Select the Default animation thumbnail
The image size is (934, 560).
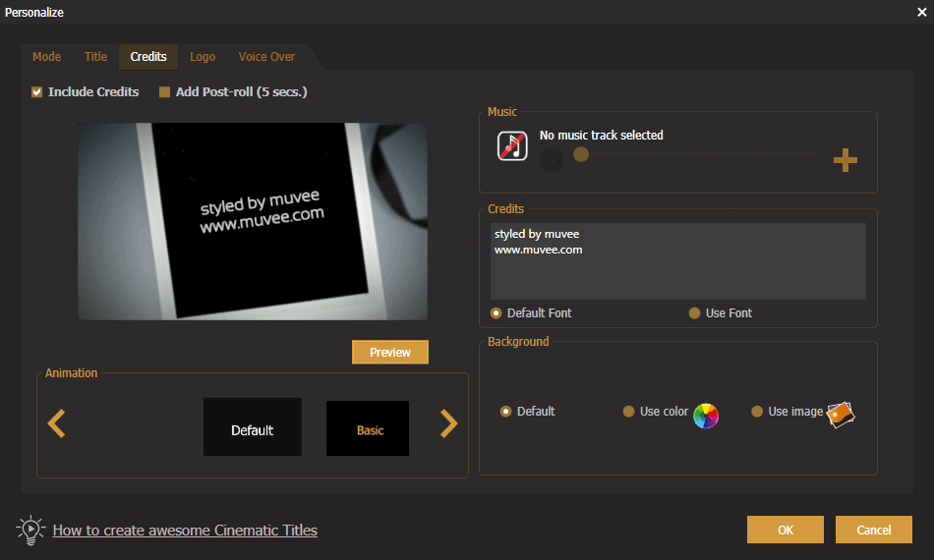pos(253,426)
